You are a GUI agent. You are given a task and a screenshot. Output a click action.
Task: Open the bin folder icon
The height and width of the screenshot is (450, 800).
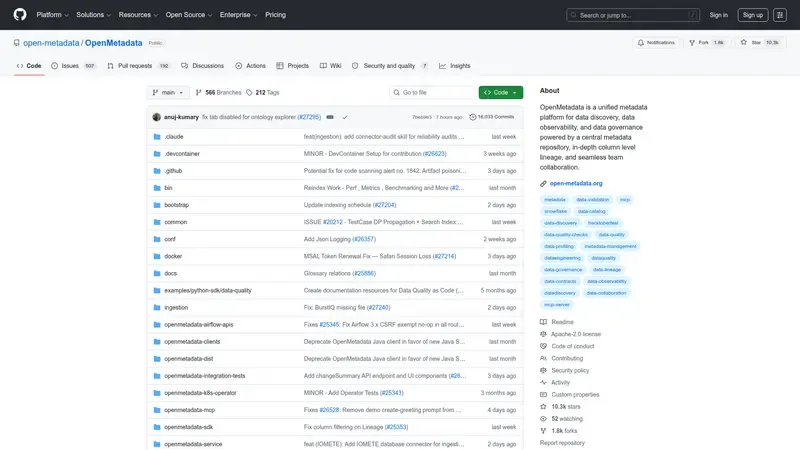[x=157, y=188]
